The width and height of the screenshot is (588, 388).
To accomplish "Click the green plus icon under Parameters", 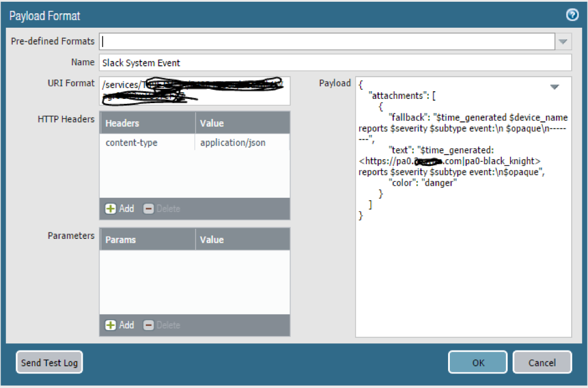I will click(110, 325).
